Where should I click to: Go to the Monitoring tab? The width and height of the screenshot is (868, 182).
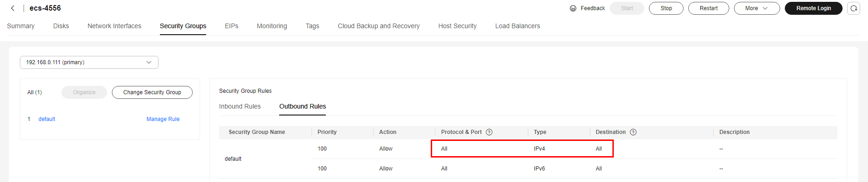tap(272, 26)
